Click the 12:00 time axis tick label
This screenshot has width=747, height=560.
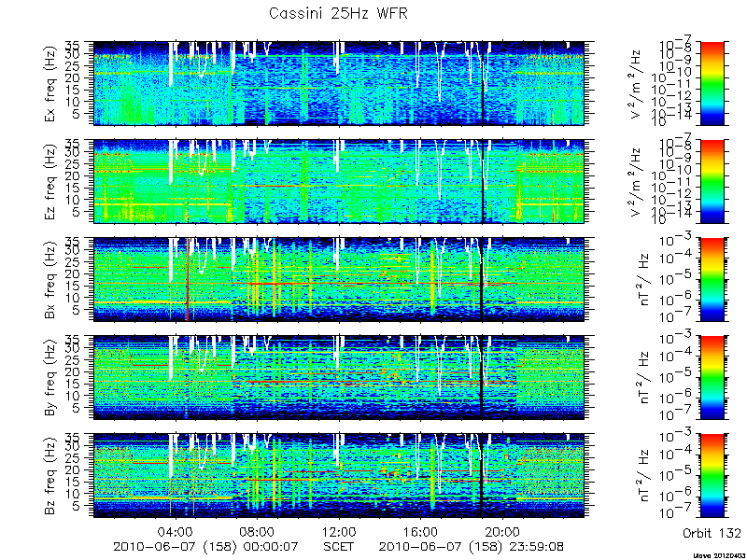coord(339,531)
